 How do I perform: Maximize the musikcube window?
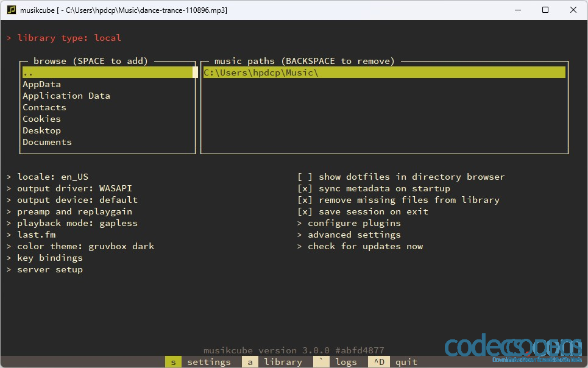point(545,10)
